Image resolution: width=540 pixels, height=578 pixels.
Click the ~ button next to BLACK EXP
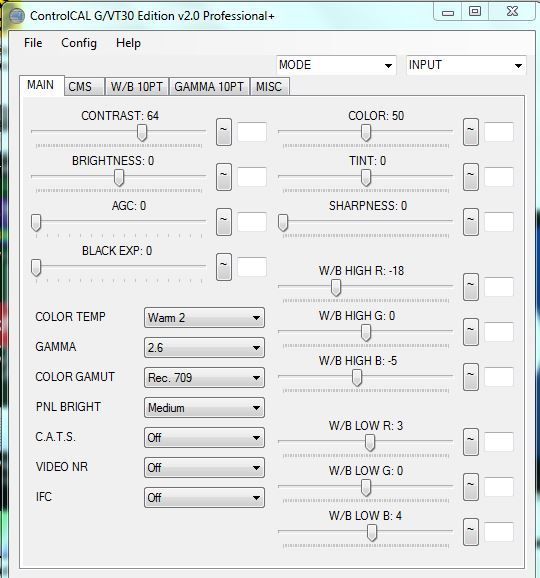pyautogui.click(x=224, y=267)
